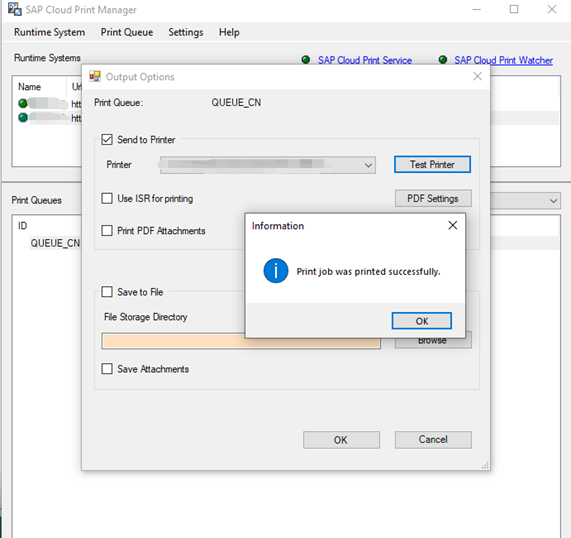
Task: Check the Save Attachments option
Action: pos(107,369)
